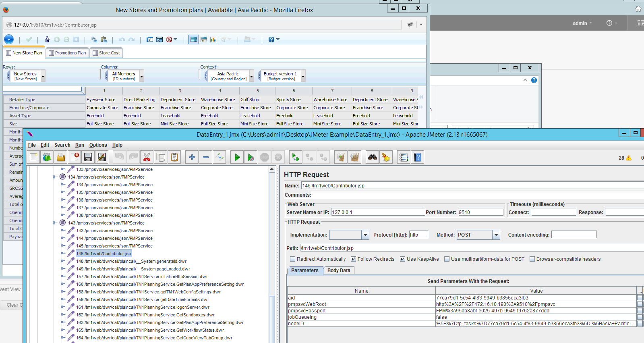The width and height of the screenshot is (644, 343).
Task: Click the Open folder icon in JMeter toolbar
Action: coord(61,157)
